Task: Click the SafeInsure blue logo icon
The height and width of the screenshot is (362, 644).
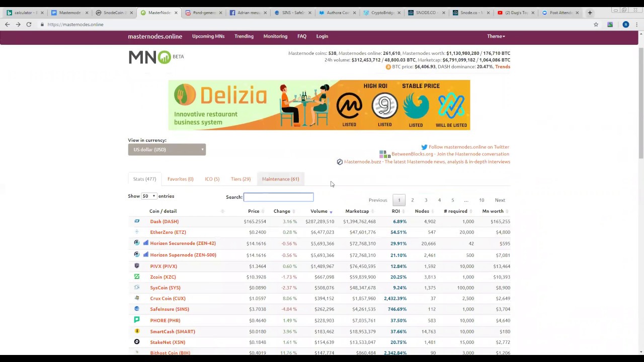Action: [137, 309]
